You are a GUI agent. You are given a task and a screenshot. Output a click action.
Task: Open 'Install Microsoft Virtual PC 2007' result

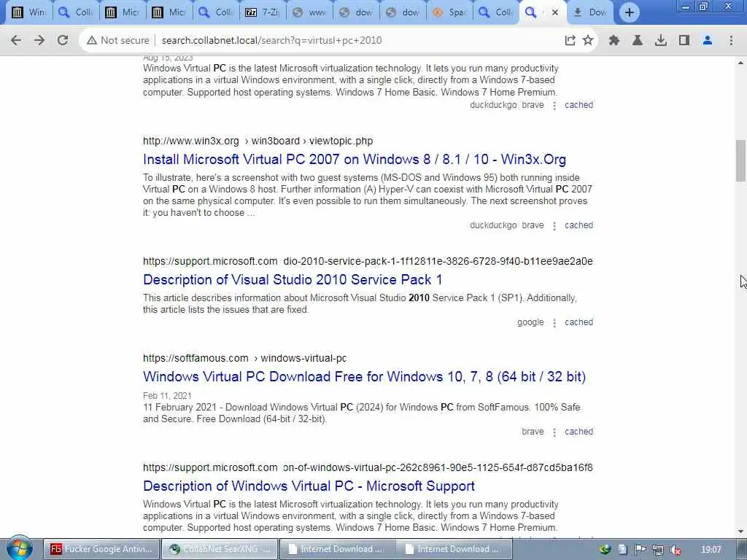pyautogui.click(x=355, y=159)
